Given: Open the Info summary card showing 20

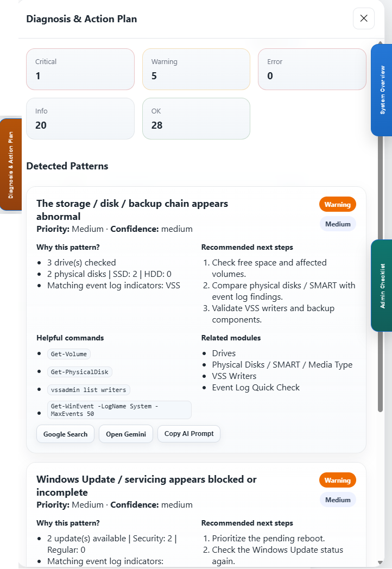Looking at the screenshot, I should 80,118.
